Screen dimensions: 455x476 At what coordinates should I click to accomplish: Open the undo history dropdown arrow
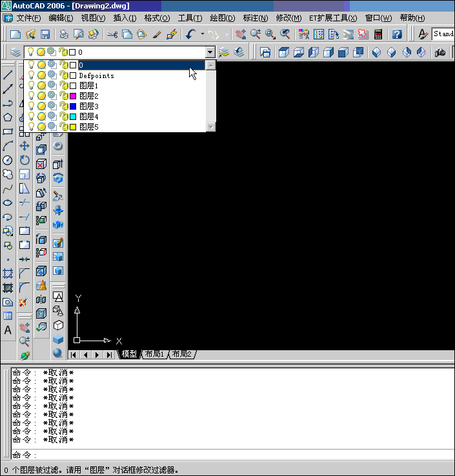[203, 34]
